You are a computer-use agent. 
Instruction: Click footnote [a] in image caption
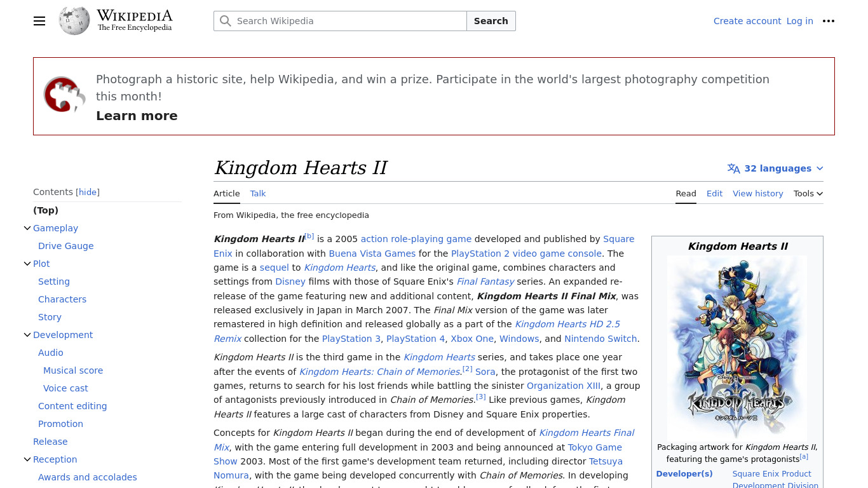pyautogui.click(x=804, y=456)
